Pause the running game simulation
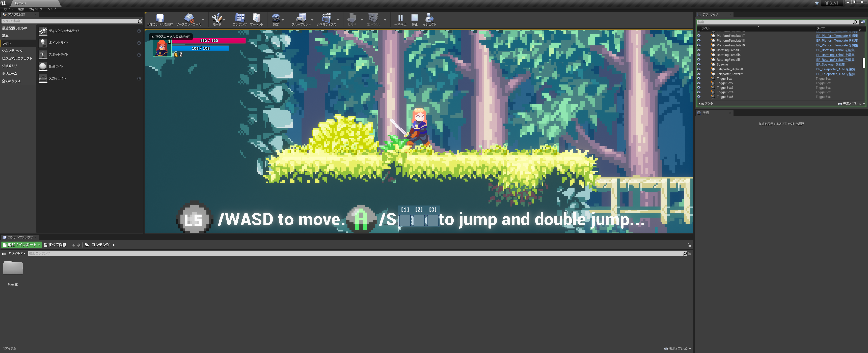 tap(400, 18)
